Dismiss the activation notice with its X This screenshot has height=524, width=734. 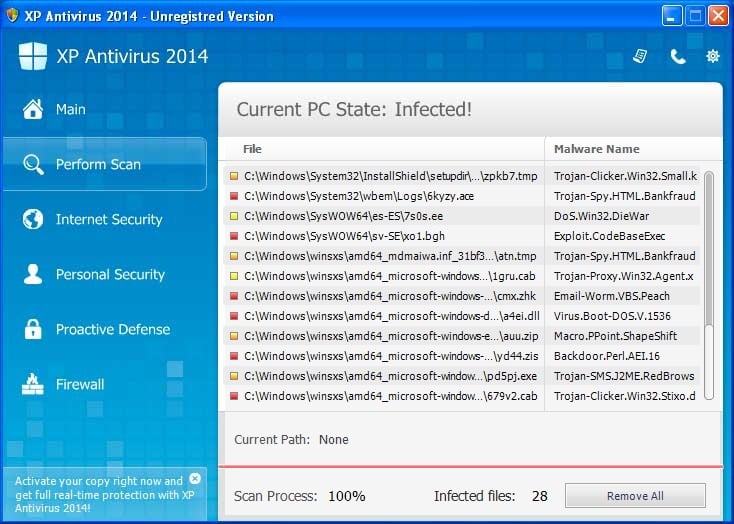(x=195, y=479)
